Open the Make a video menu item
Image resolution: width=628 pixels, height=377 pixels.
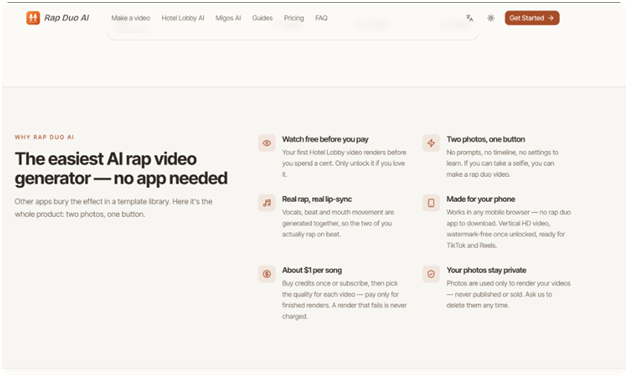point(131,18)
